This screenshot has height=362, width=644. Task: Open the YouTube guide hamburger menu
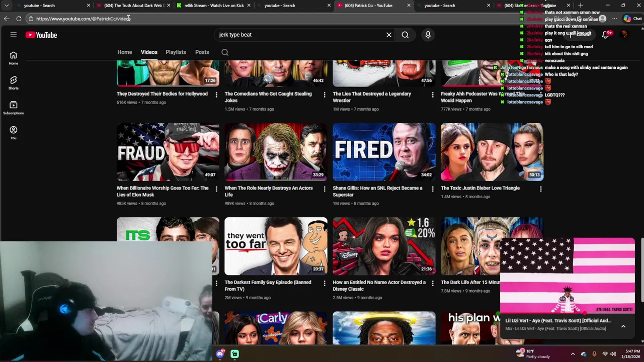[x=14, y=35]
